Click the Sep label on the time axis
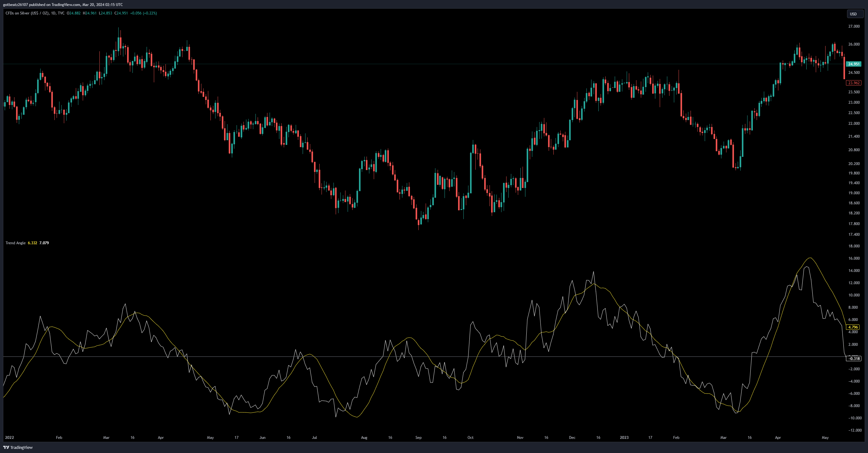This screenshot has height=453, width=868. pos(418,438)
